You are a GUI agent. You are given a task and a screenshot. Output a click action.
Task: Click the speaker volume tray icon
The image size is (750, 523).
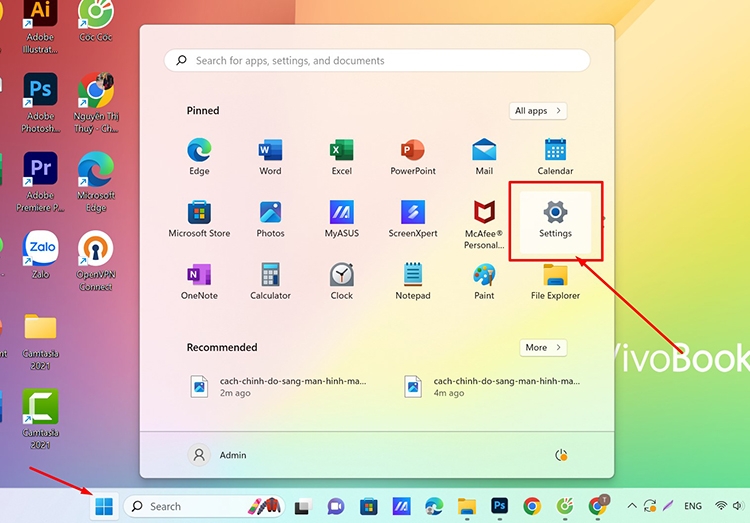[x=739, y=506]
